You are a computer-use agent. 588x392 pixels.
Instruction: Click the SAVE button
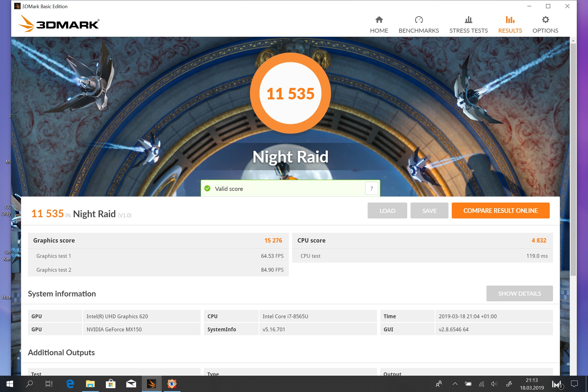[429, 210]
